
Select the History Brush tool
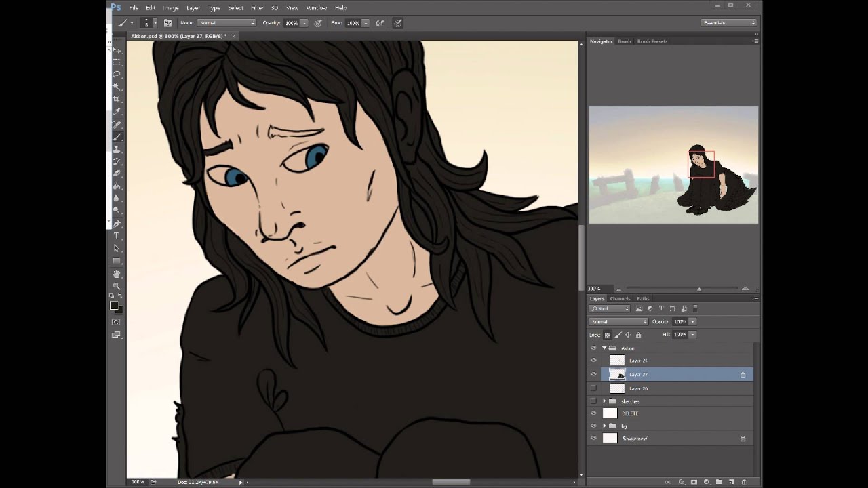click(x=117, y=161)
